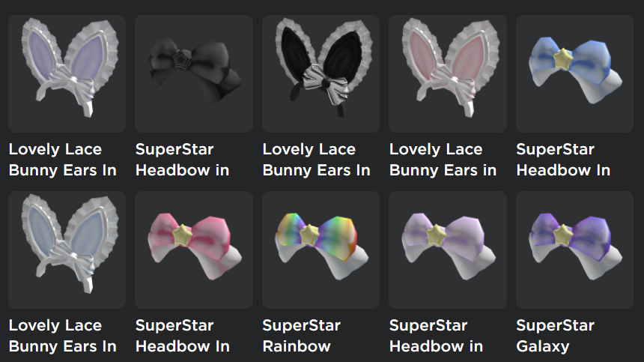Click the 'SuperStar Galaxy' item title
Image resolution: width=644 pixels, height=362 pixels.
pyautogui.click(x=556, y=336)
